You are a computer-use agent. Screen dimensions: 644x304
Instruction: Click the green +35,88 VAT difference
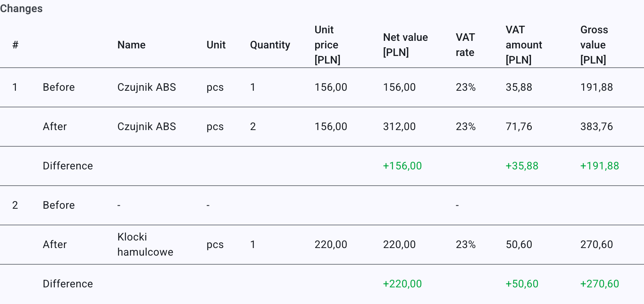coord(522,166)
